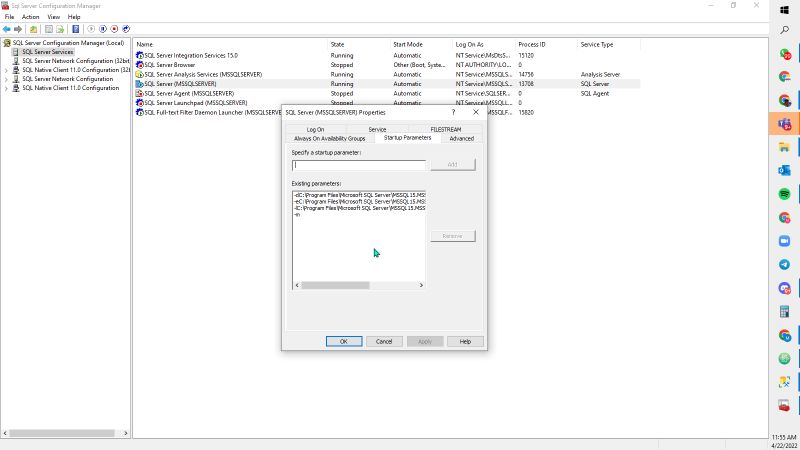Viewport: 800px width, 450px height.
Task: Click the existing parameters horizontal scrollbar thumb
Action: point(335,285)
